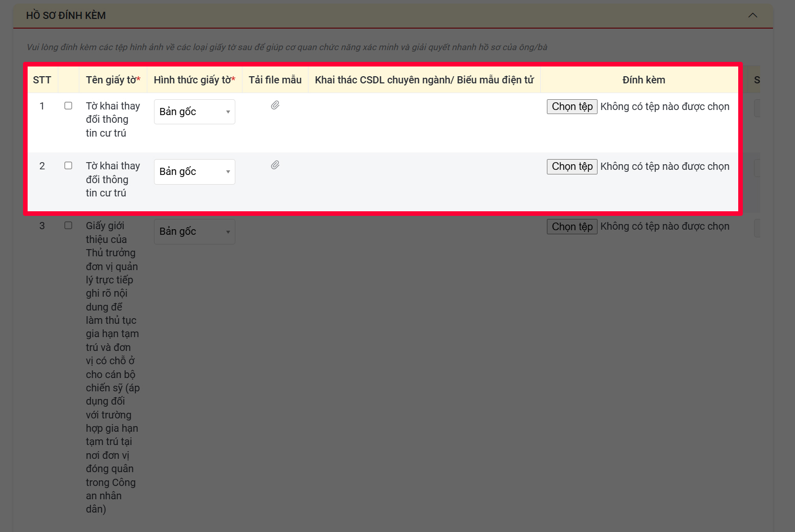
Task: Open the Bản gốc dropdown in row 1
Action: coord(194,112)
